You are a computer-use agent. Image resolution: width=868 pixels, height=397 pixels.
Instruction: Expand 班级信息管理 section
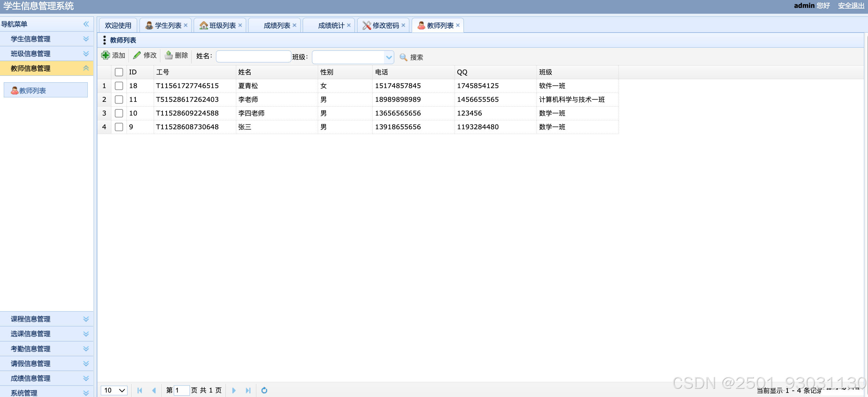click(86, 53)
